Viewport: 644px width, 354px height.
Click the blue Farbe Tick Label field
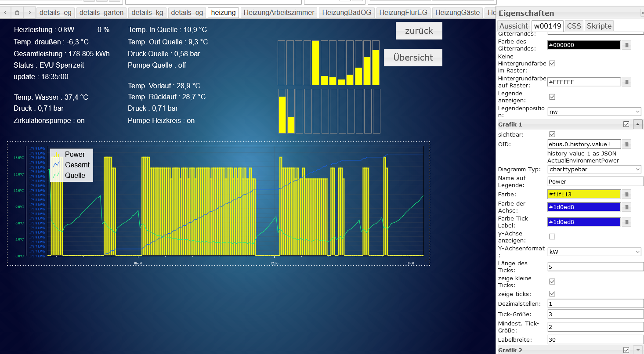coord(584,222)
